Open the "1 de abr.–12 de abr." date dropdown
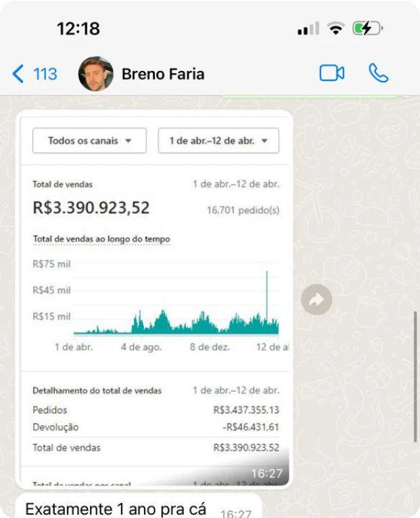 tap(218, 141)
